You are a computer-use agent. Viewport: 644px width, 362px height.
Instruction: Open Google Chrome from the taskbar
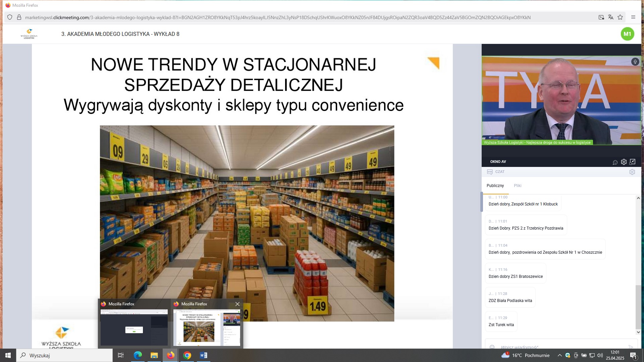click(187, 355)
